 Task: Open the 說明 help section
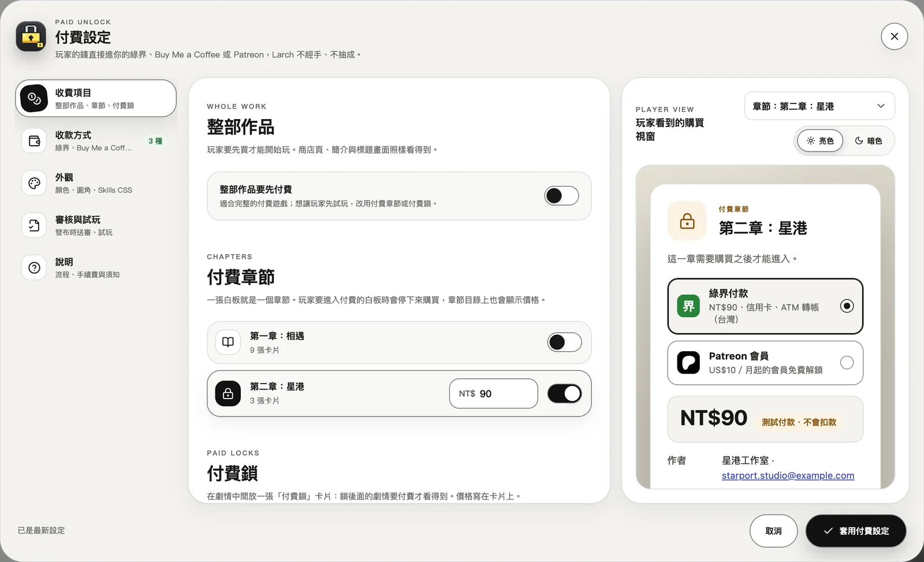[x=96, y=267]
